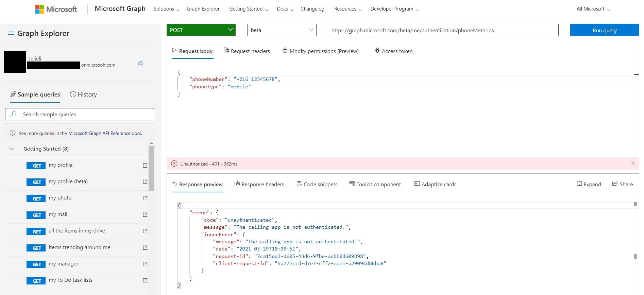
Task: Click the phoneNumber value in request body
Action: point(256,79)
